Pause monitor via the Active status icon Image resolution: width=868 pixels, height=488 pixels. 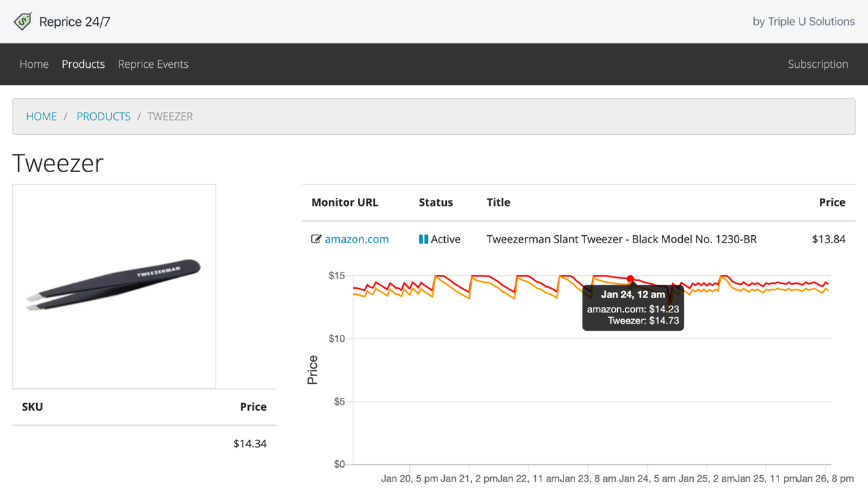coord(423,239)
